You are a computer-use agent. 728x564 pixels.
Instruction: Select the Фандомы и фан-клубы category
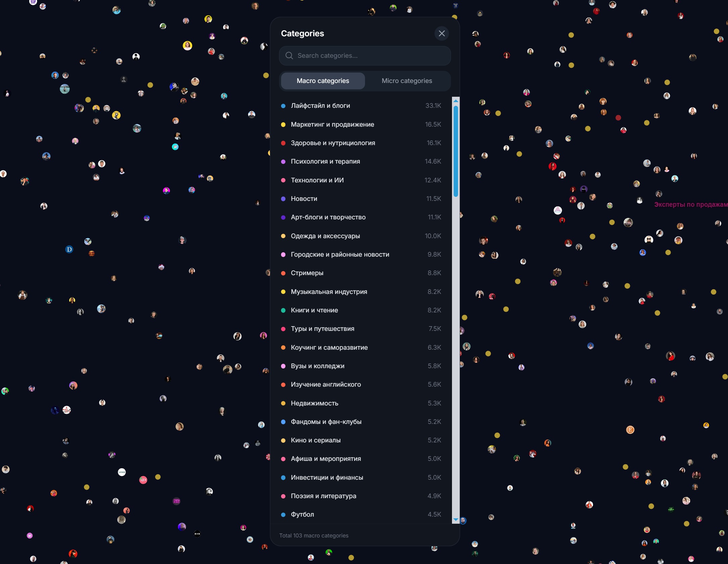[361, 422]
